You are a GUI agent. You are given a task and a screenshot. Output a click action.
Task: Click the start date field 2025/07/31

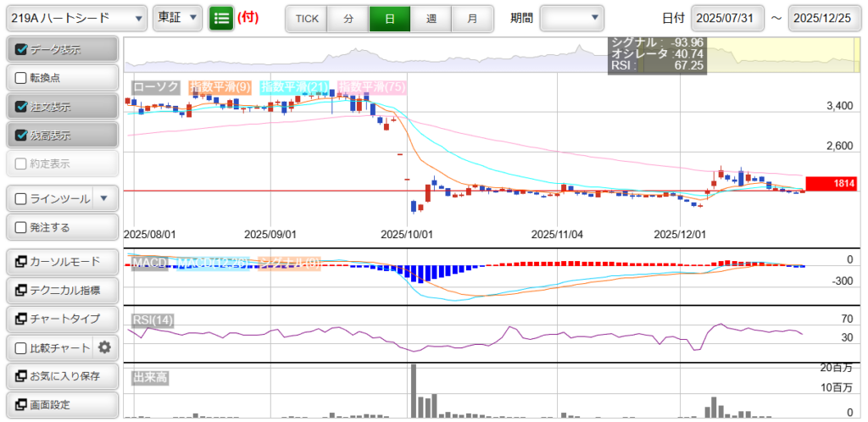click(727, 18)
